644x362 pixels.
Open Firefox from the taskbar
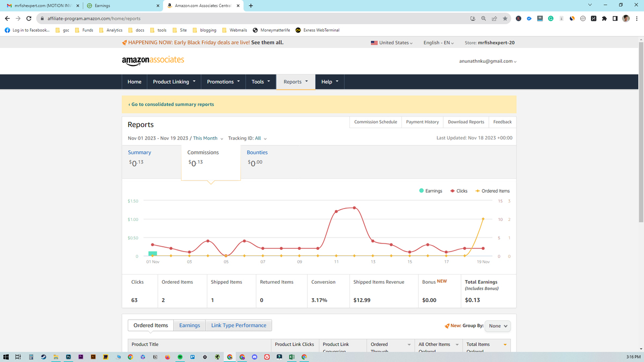click(167, 357)
